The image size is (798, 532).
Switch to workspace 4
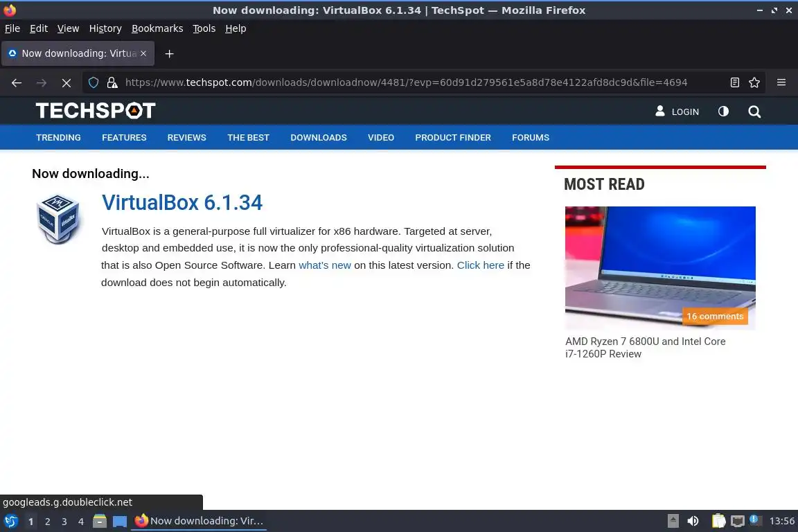click(x=81, y=522)
